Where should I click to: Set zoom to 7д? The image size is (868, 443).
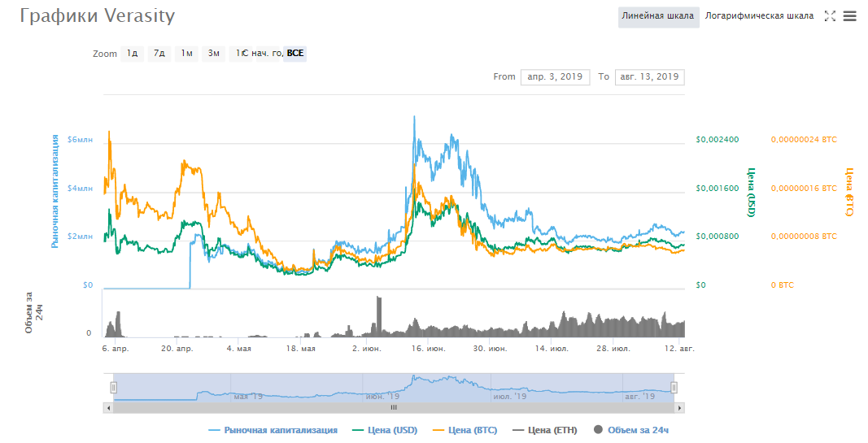[159, 53]
